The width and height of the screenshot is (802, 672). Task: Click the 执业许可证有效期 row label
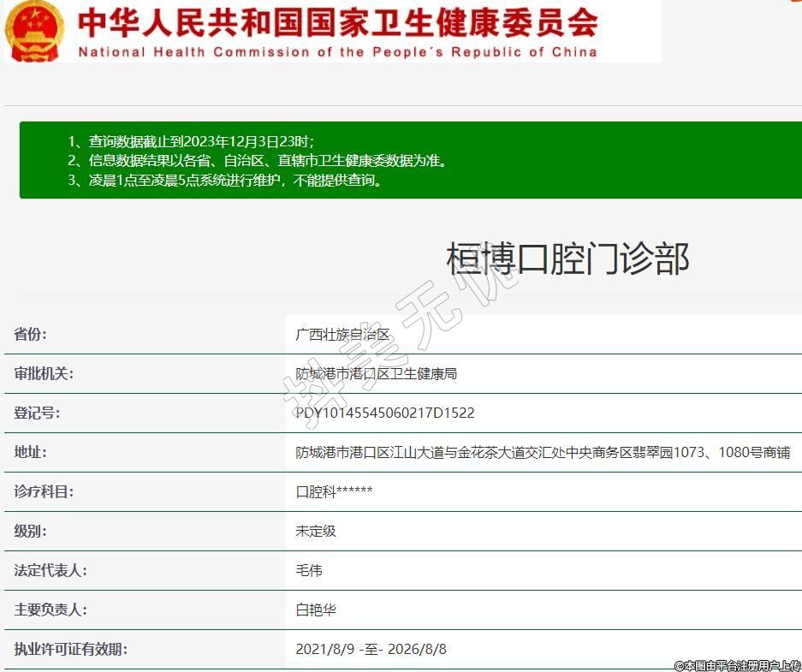(x=70, y=649)
